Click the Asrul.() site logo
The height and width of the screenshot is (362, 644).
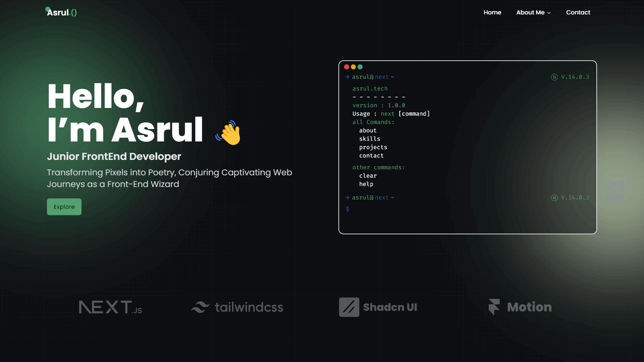62,12
